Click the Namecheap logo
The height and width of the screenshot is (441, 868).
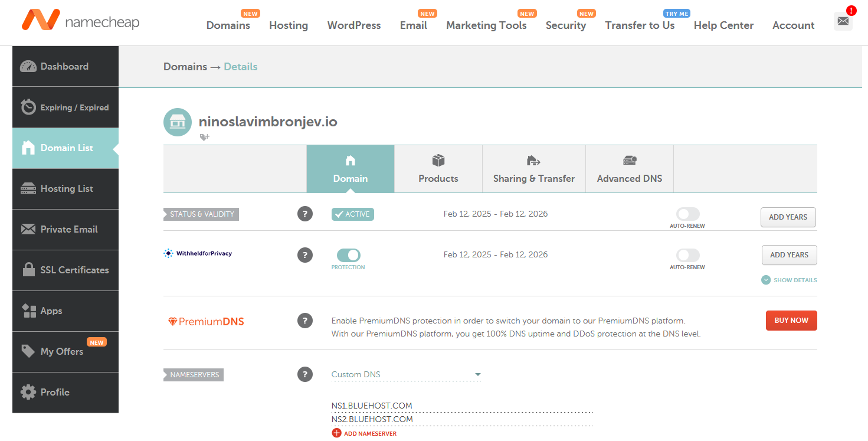coord(80,21)
